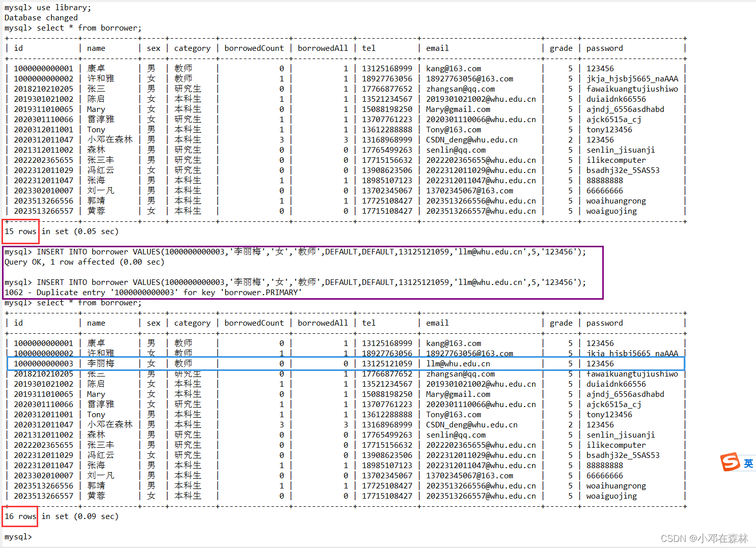Click name 郭靖 in the 16-row result
Screen dimensions: 756x548
point(96,486)
